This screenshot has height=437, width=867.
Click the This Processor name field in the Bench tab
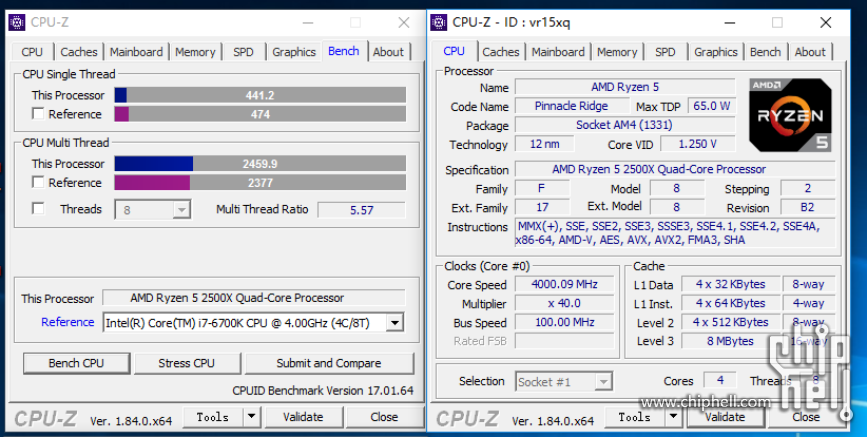tap(254, 298)
